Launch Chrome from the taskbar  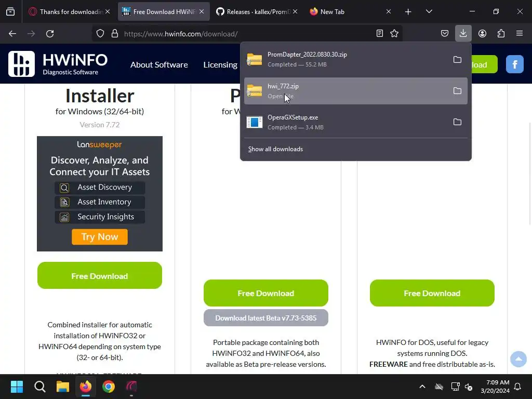point(109,387)
